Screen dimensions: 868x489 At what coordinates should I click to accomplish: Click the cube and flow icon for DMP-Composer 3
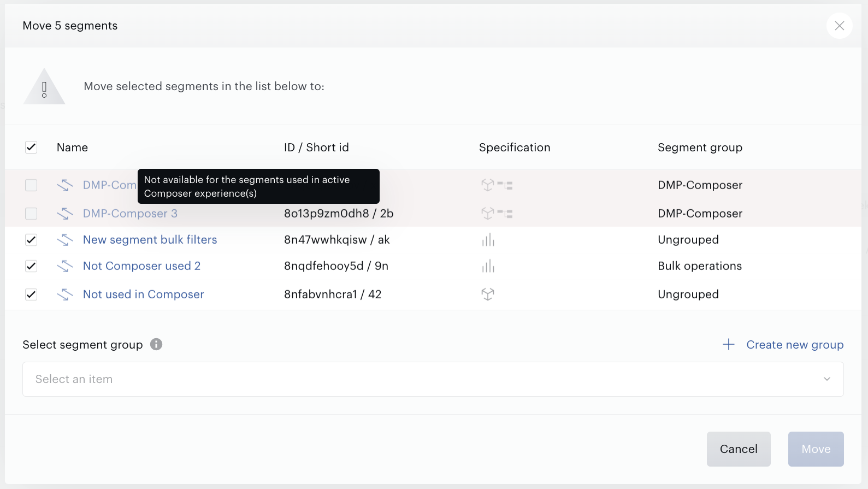pyautogui.click(x=497, y=214)
